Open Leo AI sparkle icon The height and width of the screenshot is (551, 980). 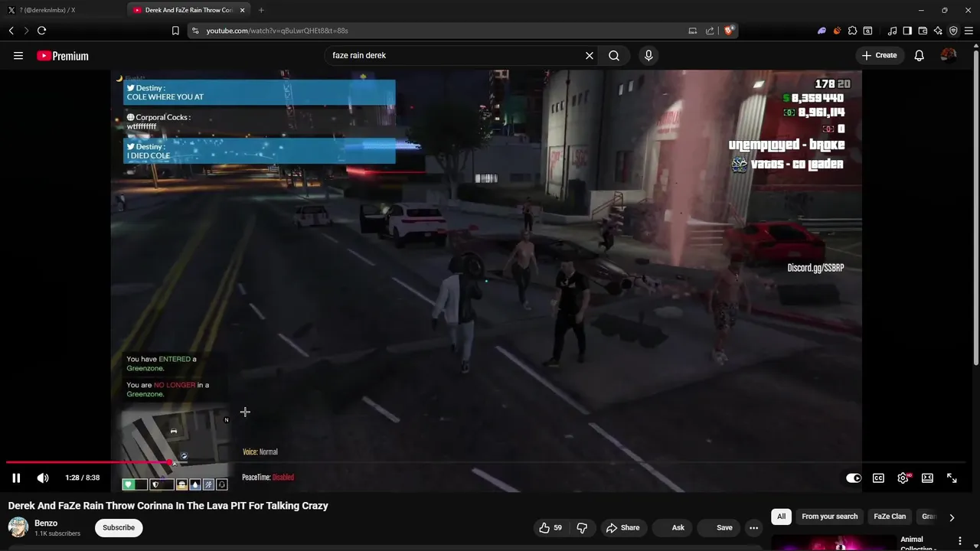pyautogui.click(x=938, y=31)
